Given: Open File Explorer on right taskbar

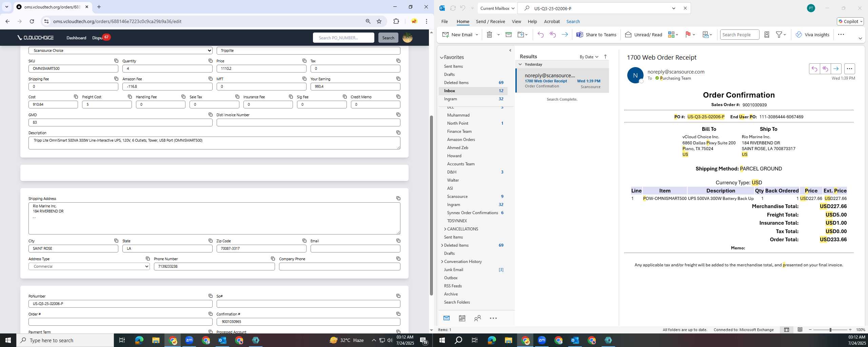Looking at the screenshot, I should coord(508,340).
